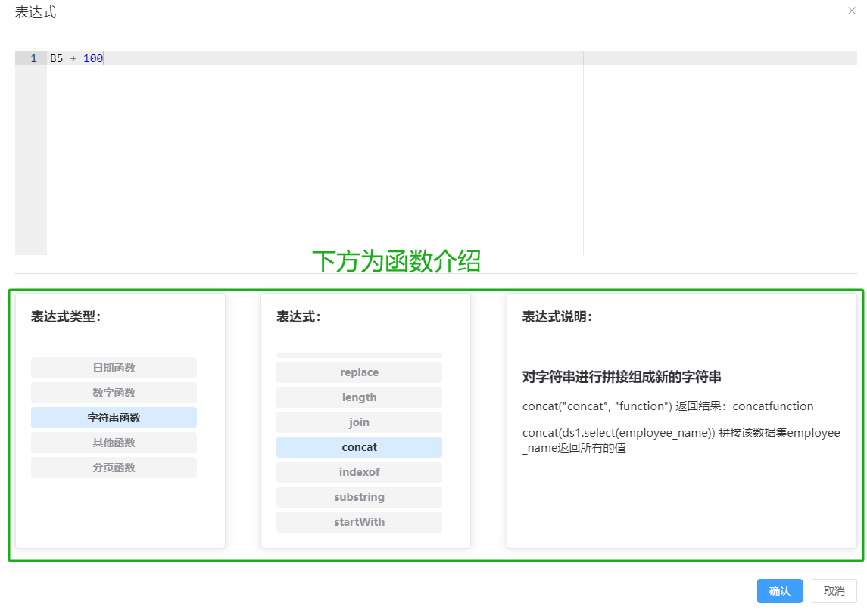
Task: Click the B5 cell reference in editor
Action: pyautogui.click(x=56, y=58)
